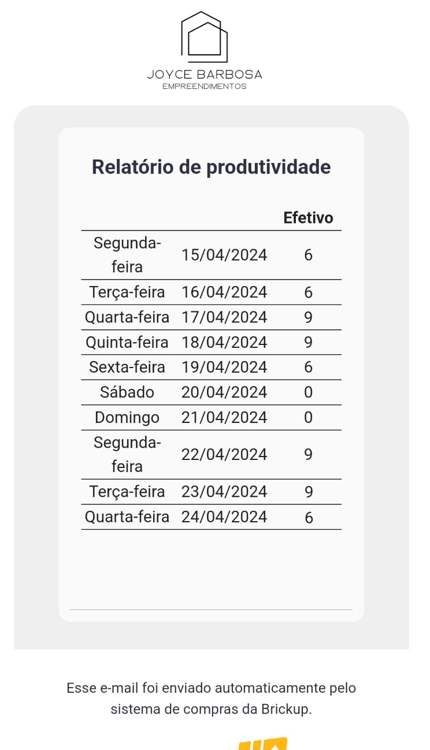Click the Efetivo value for 21/04/2024
Viewport: 430px width, 750px height.
(308, 417)
